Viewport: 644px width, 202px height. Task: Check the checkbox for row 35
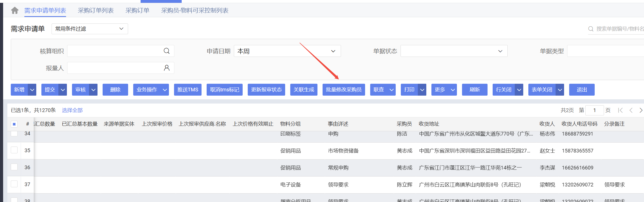point(14,150)
